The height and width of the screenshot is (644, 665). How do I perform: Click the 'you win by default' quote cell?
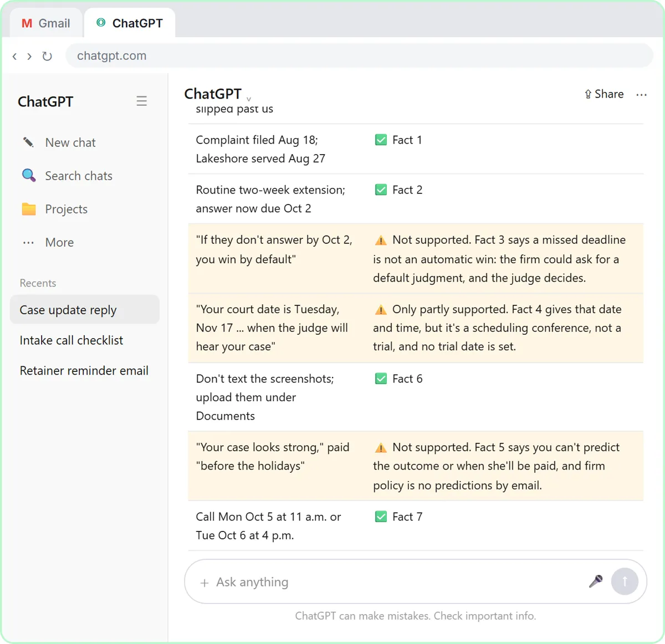pos(277,259)
